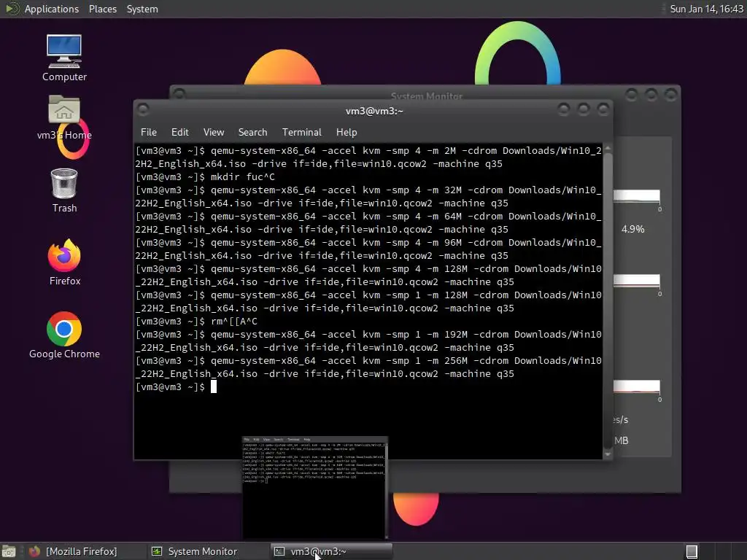The height and width of the screenshot is (560, 747).
Task: Open the Terminal menu in terminal window
Action: click(x=301, y=133)
